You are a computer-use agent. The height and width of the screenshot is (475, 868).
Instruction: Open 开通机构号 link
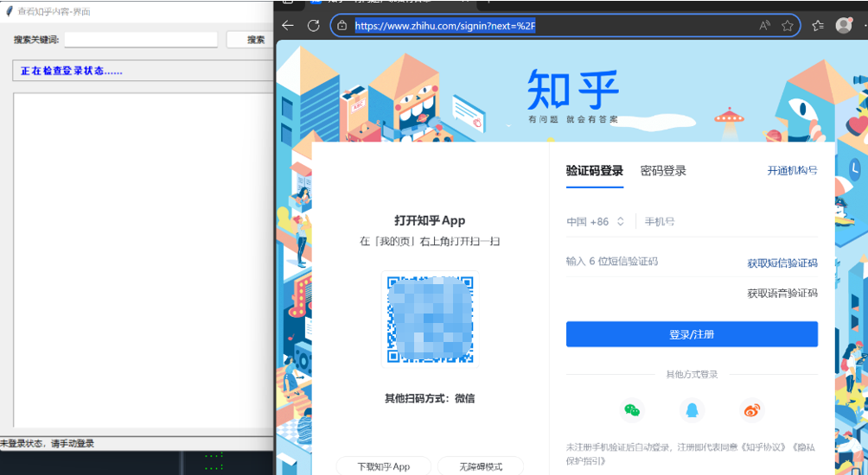pyautogui.click(x=792, y=170)
